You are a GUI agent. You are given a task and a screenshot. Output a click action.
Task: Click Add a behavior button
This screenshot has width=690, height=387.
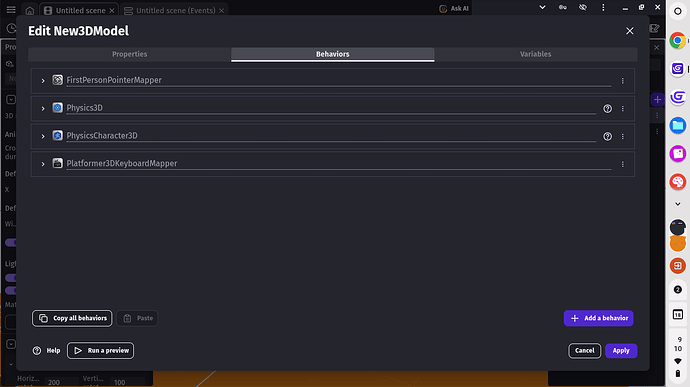[598, 318]
